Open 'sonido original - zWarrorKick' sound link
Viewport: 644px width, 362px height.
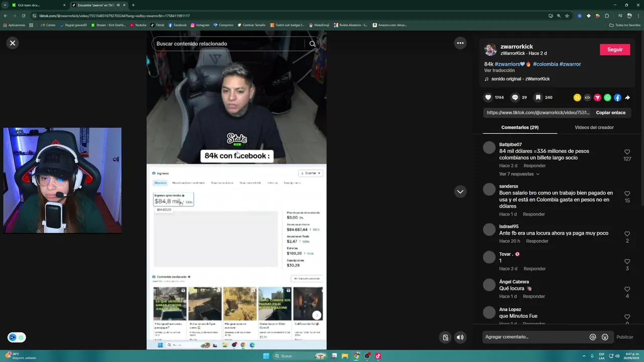520,79
